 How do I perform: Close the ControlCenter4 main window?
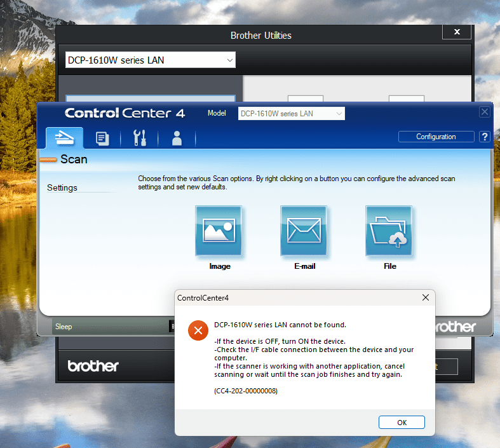tap(484, 112)
